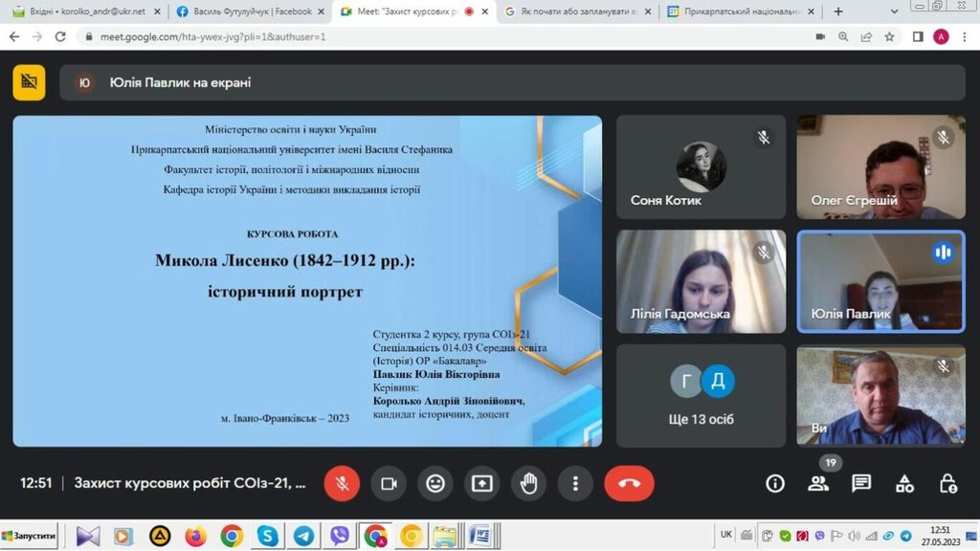This screenshot has height=551, width=980.
Task: Open the chat messages panel
Action: [861, 483]
